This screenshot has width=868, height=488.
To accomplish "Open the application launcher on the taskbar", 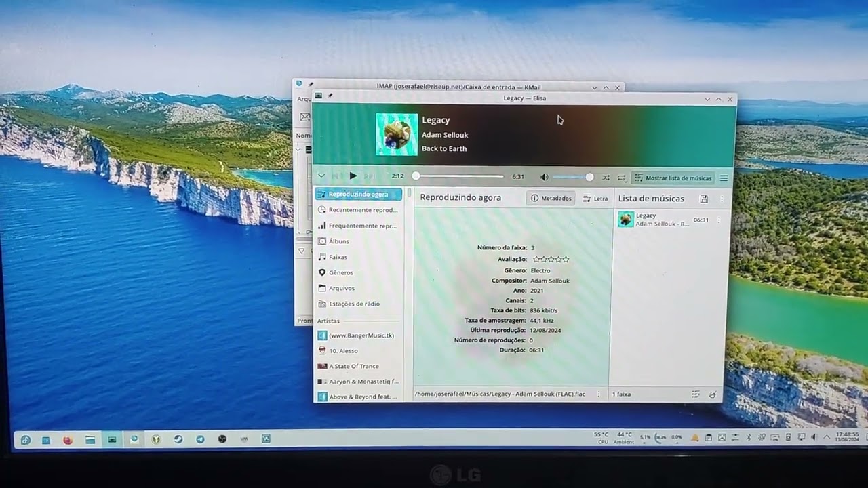I will click(x=25, y=440).
